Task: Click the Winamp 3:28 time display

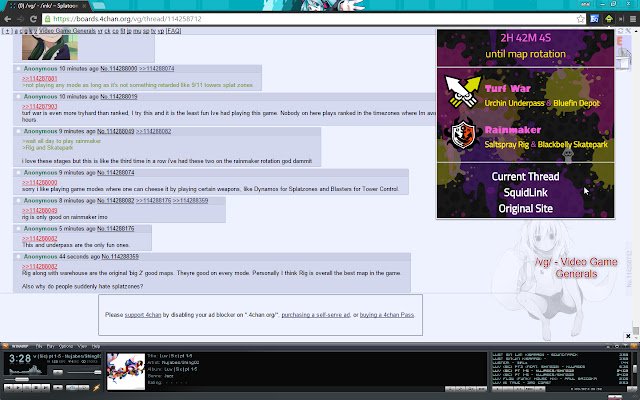Action: pyautogui.click(x=20, y=359)
